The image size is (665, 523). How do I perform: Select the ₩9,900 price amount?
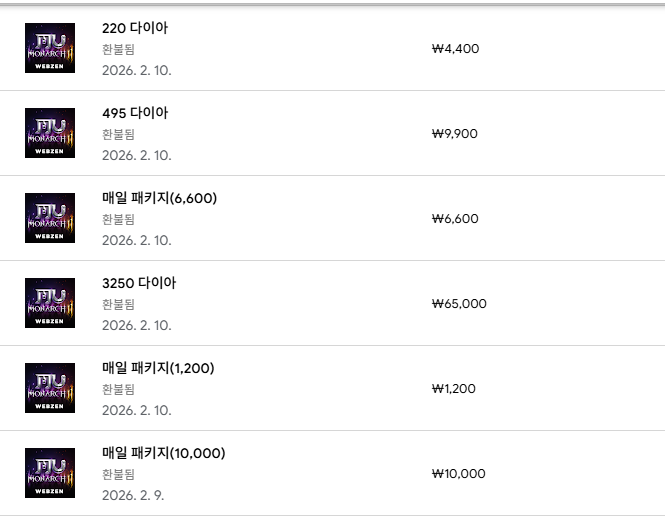coord(455,133)
